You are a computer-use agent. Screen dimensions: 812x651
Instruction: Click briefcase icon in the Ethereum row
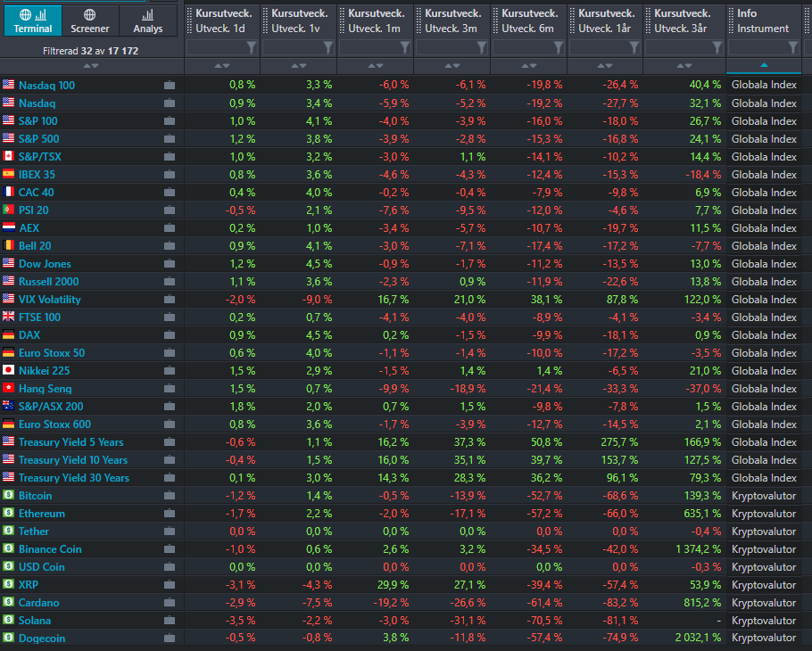170,514
